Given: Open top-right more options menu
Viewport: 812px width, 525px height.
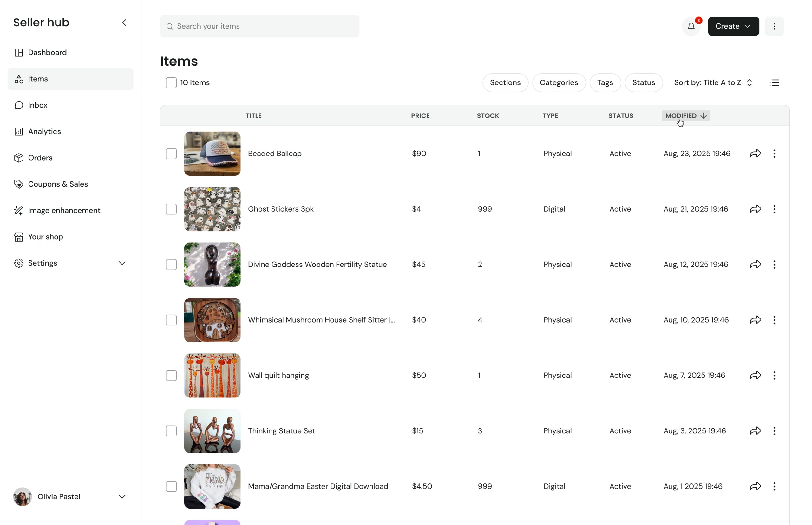Looking at the screenshot, I should point(774,26).
